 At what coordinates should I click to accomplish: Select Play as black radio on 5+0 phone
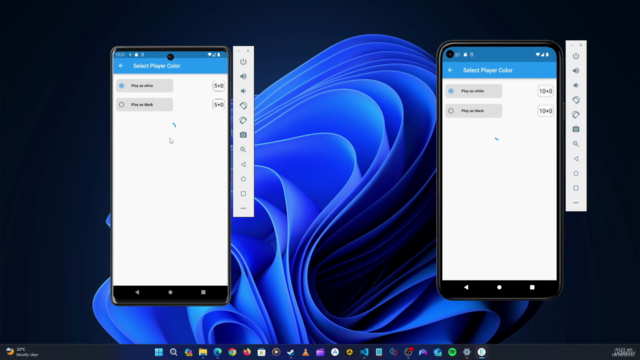click(122, 105)
